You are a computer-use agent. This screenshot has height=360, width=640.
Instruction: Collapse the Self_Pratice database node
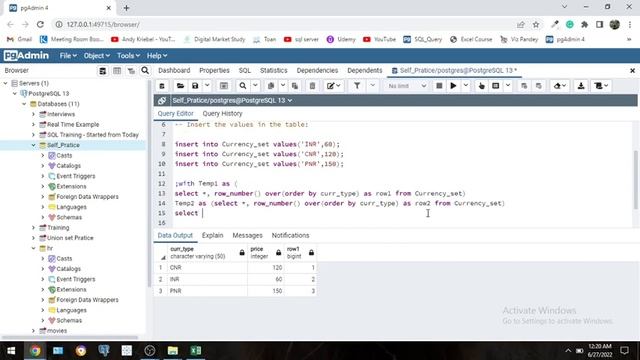tap(33, 145)
